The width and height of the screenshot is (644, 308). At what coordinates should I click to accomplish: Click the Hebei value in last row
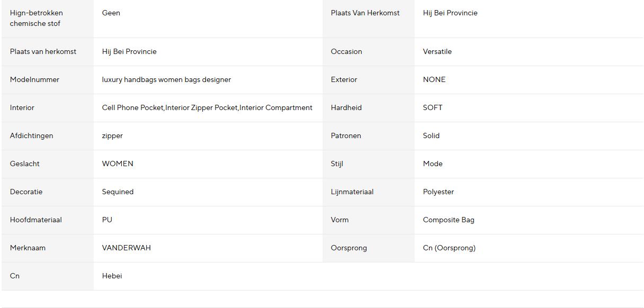(112, 276)
